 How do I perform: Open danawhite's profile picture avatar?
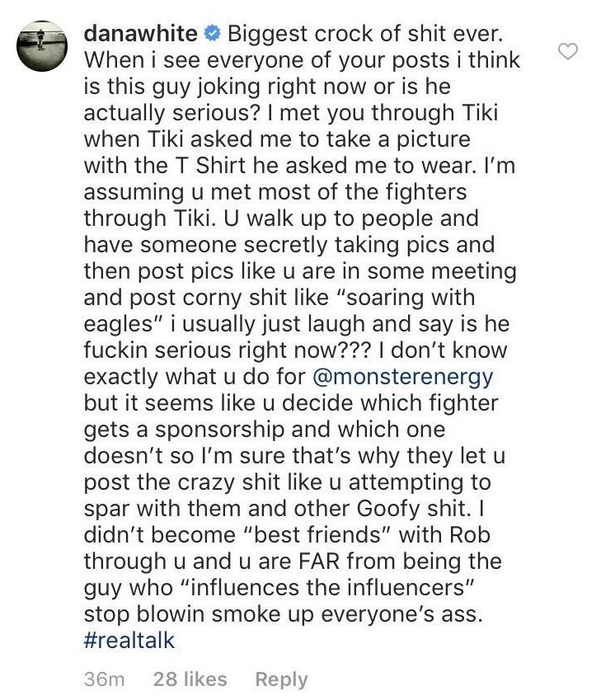tap(42, 48)
